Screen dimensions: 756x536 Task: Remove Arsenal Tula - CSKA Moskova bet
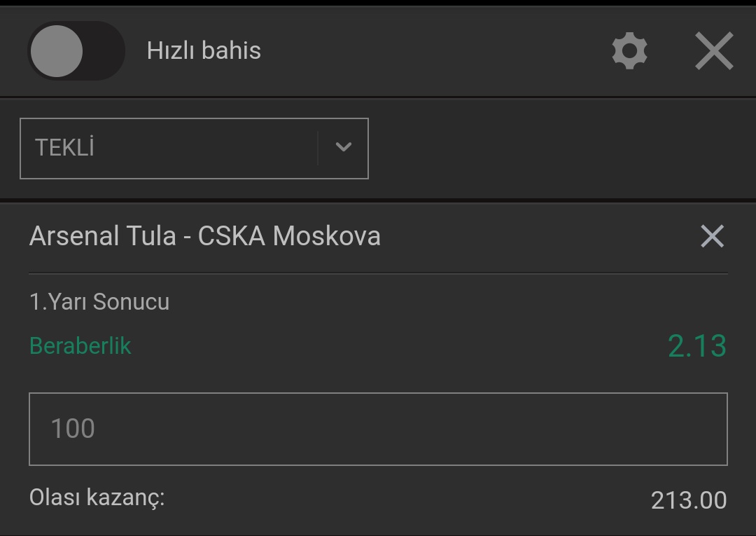[712, 236]
